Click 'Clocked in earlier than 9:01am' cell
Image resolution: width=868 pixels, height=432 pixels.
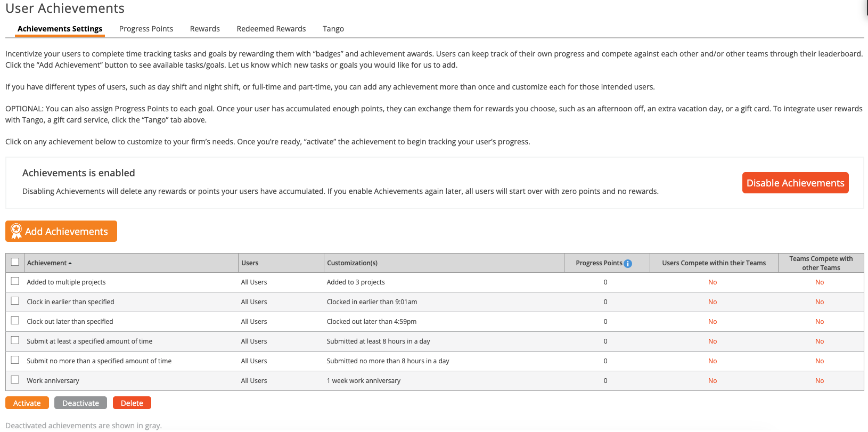coord(372,302)
